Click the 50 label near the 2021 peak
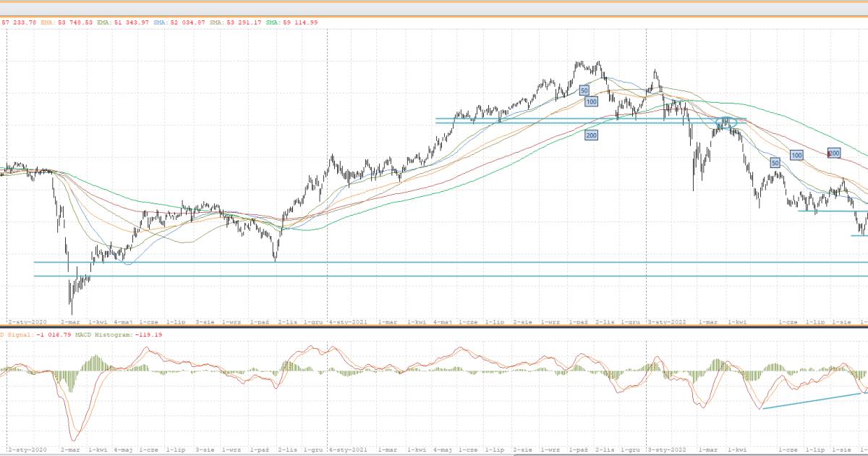 (x=584, y=90)
